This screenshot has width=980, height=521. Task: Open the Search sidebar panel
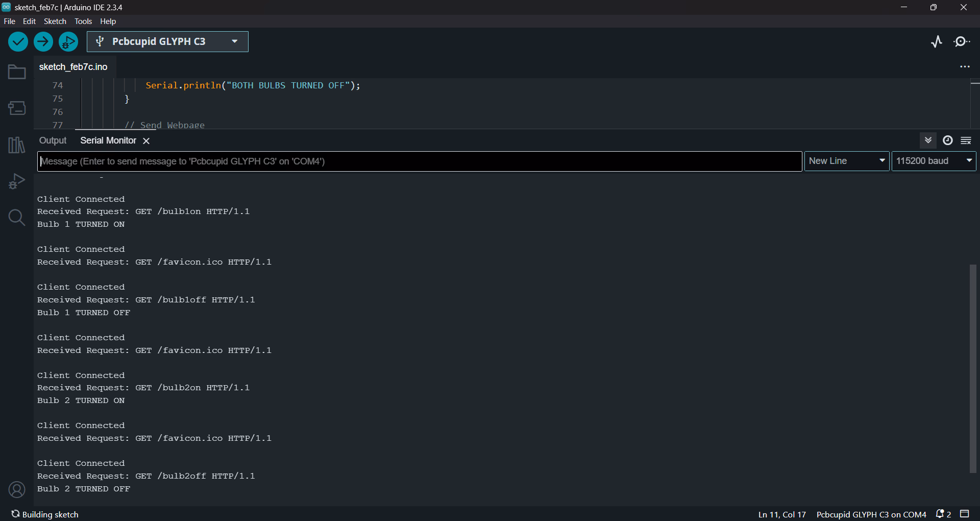point(16,218)
